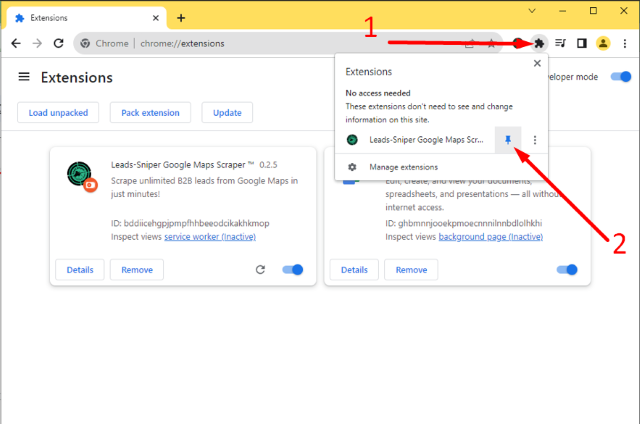Click the browser back arrow
Viewport: 640px width, 424px height.
coord(16,43)
